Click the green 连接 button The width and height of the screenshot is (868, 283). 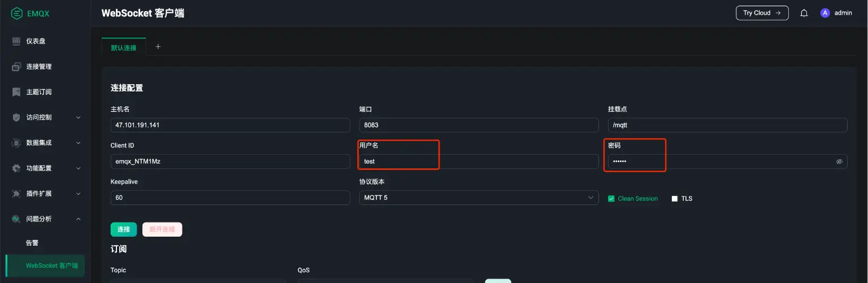coord(123,229)
